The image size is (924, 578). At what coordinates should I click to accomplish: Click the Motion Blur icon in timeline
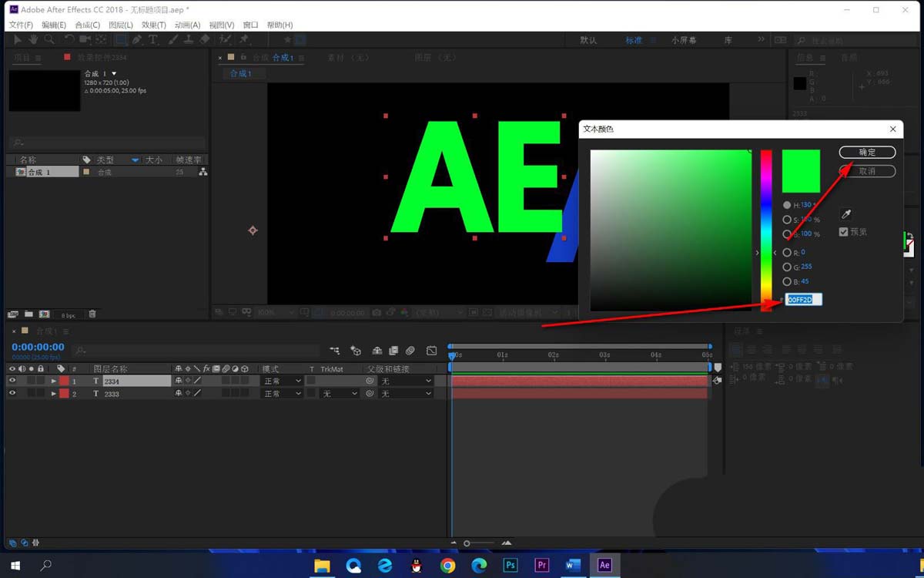click(410, 351)
